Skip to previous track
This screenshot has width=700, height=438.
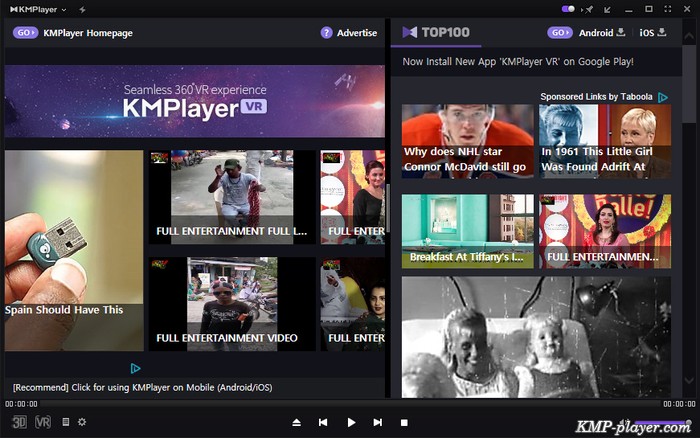click(x=323, y=422)
